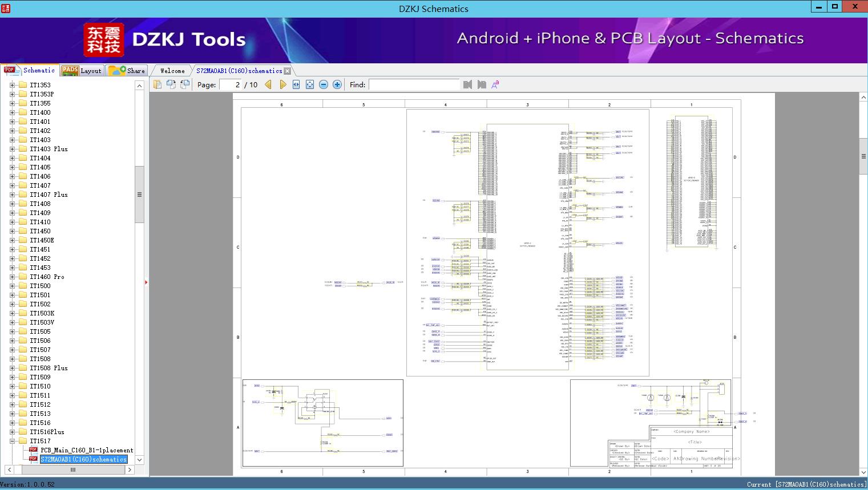Screen dimensions: 868x490
Task: Click the document viewer scroll down arrow
Action: pos(863,472)
